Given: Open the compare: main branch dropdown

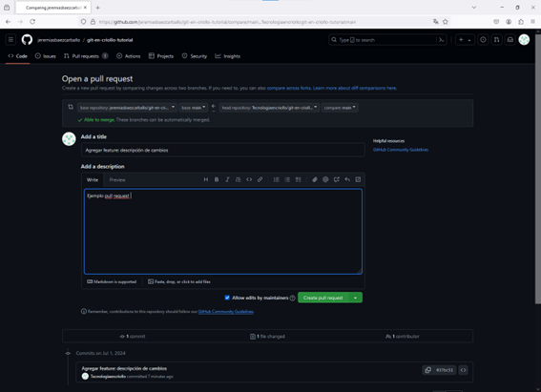Looking at the screenshot, I should point(340,108).
